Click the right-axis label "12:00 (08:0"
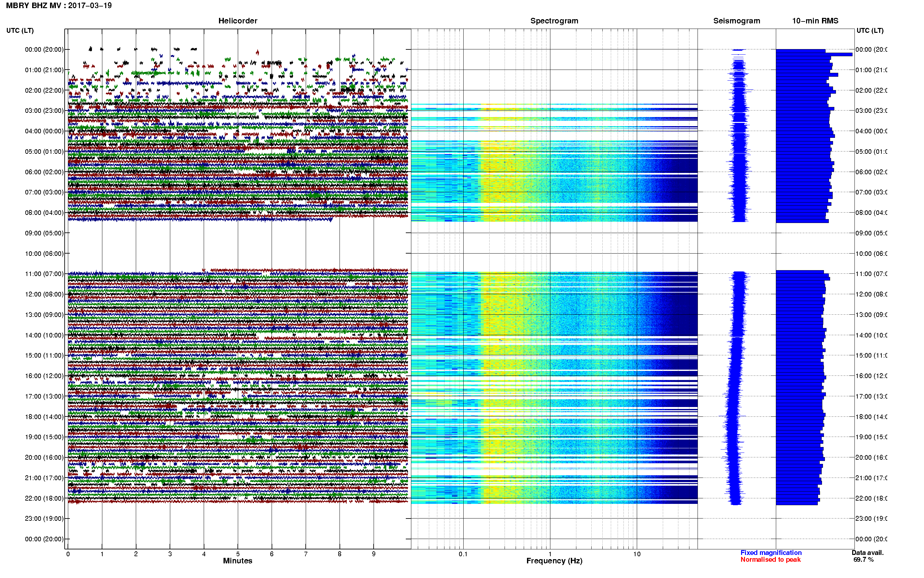This screenshot has width=924, height=578. tap(871, 294)
